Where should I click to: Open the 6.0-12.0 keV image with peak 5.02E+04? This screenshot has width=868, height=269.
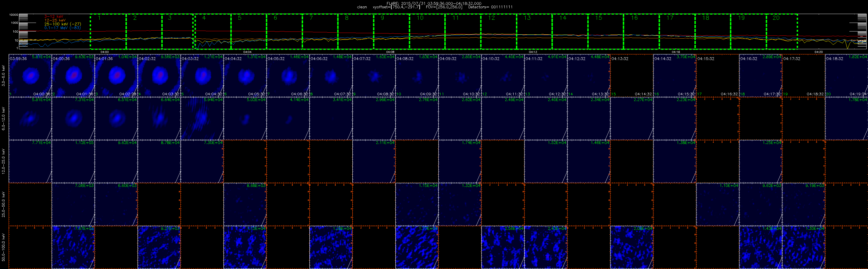point(245,118)
